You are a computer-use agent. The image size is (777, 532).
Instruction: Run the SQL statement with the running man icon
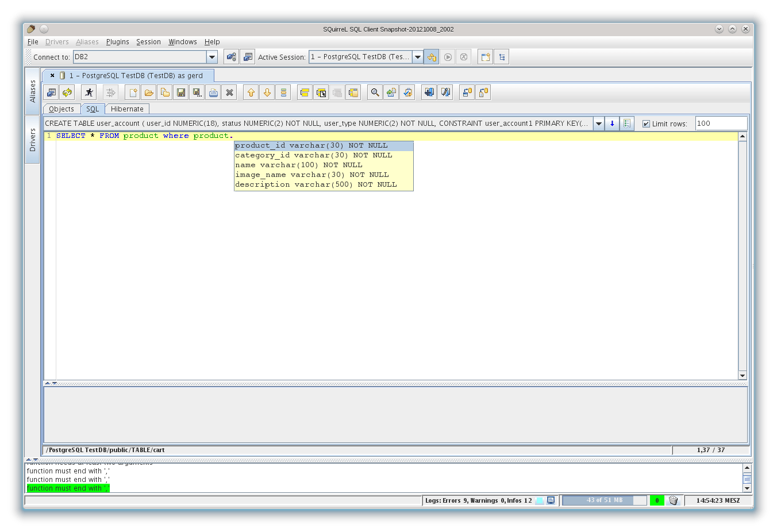click(x=90, y=92)
